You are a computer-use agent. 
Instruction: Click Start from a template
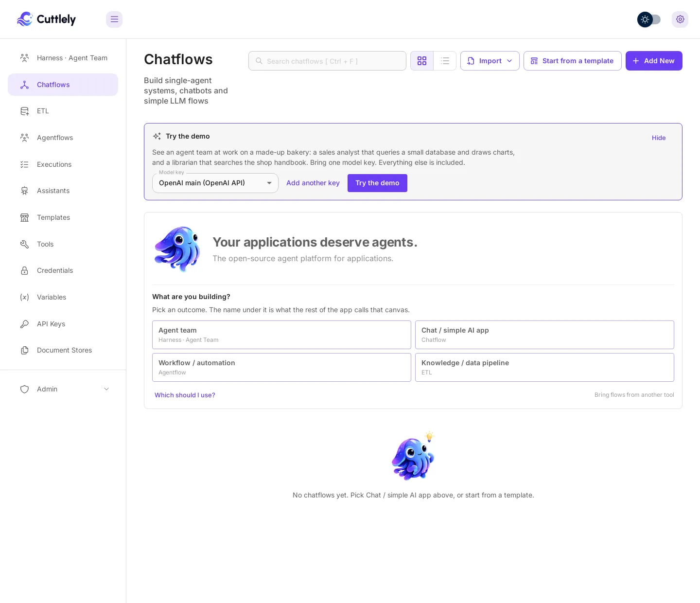click(x=573, y=61)
